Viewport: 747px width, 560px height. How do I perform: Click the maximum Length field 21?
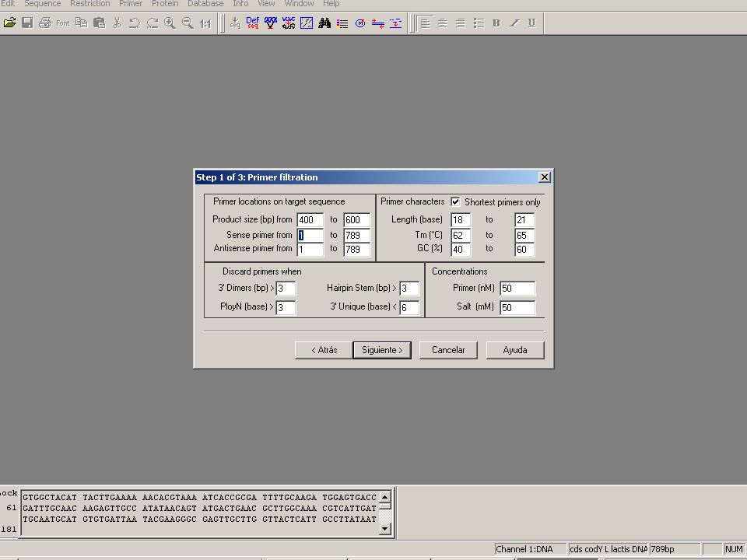(x=524, y=219)
